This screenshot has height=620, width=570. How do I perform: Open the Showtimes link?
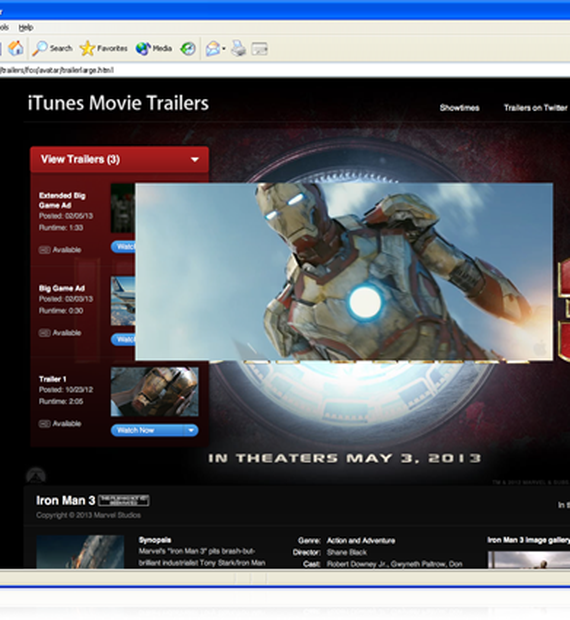[x=459, y=108]
